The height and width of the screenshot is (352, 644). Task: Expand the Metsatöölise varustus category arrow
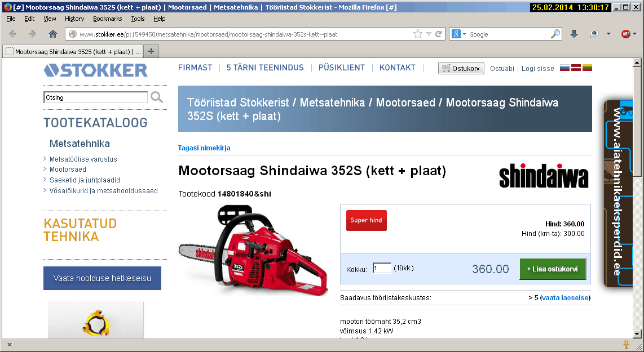click(45, 159)
